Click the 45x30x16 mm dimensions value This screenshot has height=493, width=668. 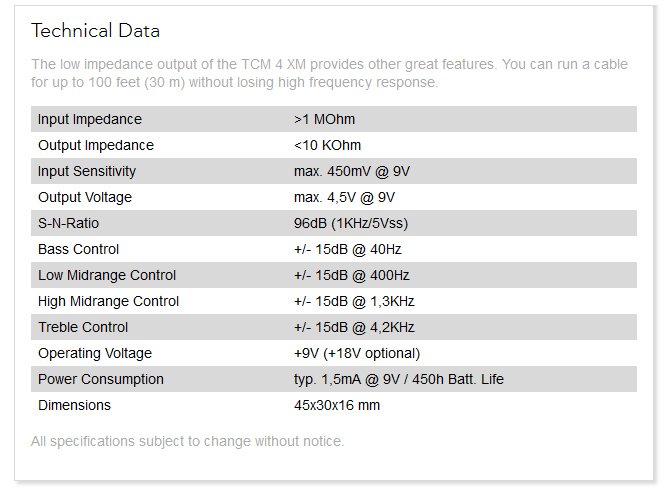(x=337, y=406)
